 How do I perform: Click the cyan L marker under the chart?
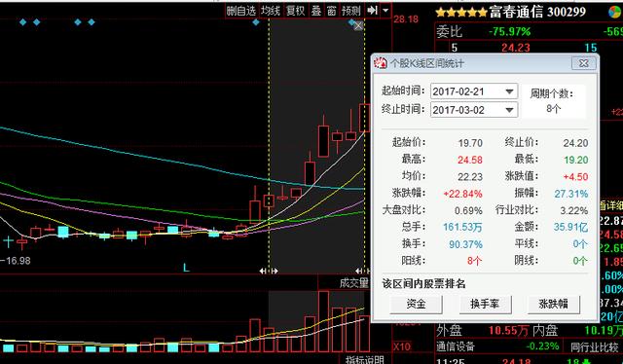[186, 268]
